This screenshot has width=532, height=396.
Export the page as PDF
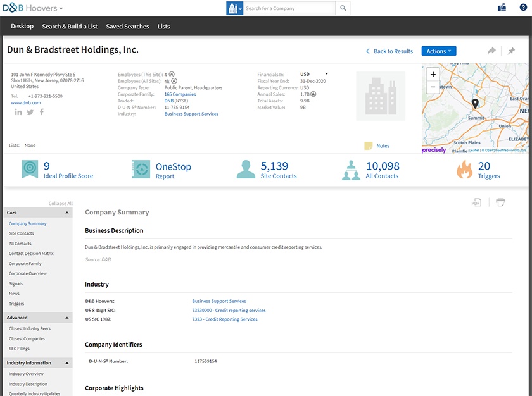coord(476,202)
